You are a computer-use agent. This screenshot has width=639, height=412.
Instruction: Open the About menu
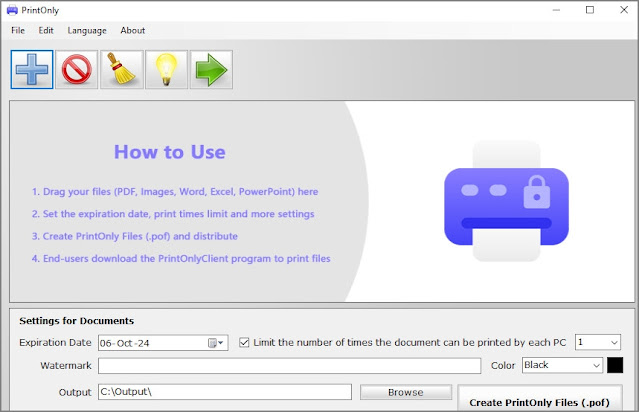pos(132,31)
